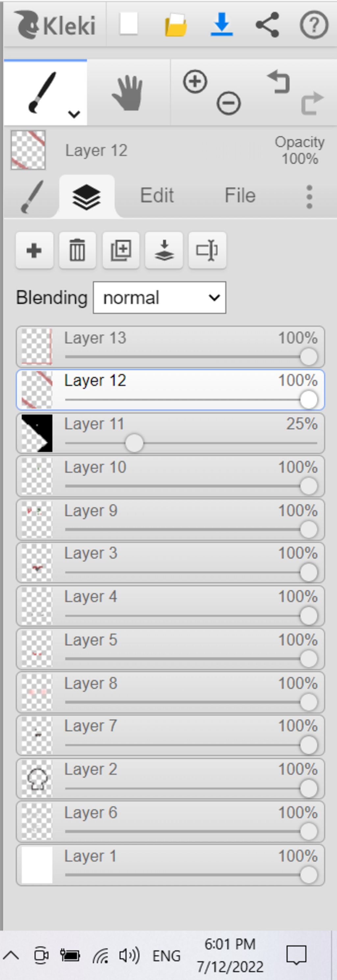Merge layer down with the arrow-stack icon
This screenshot has width=337, height=980.
(164, 251)
